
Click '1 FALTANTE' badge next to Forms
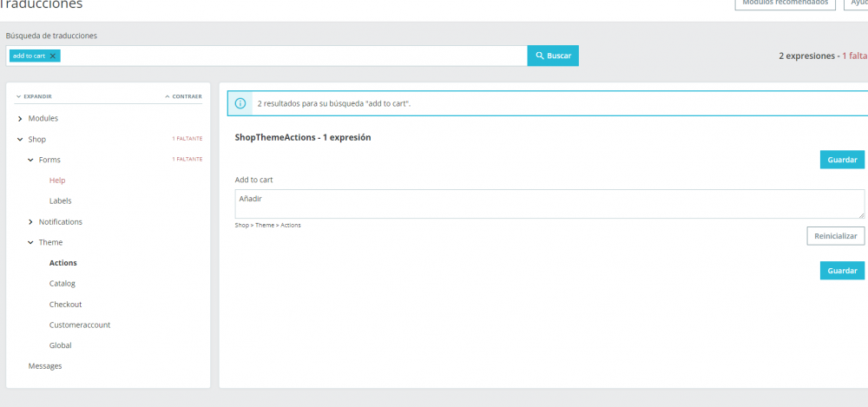point(187,159)
